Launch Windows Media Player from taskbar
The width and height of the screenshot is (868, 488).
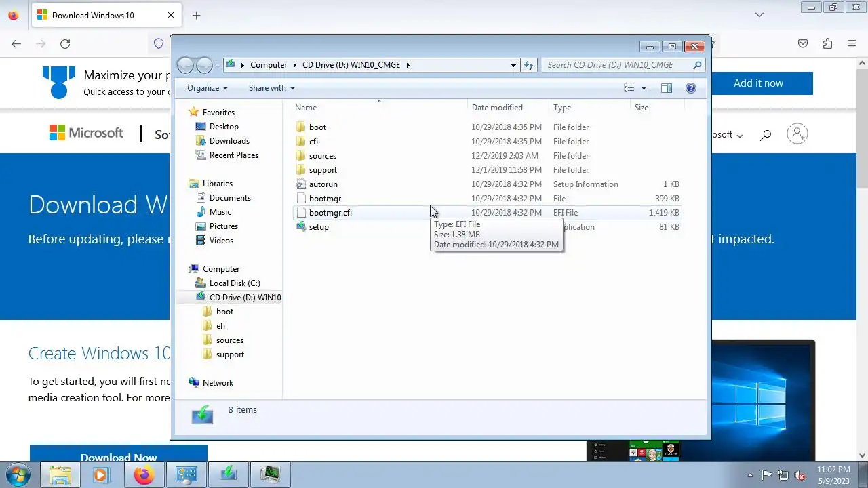tap(101, 474)
